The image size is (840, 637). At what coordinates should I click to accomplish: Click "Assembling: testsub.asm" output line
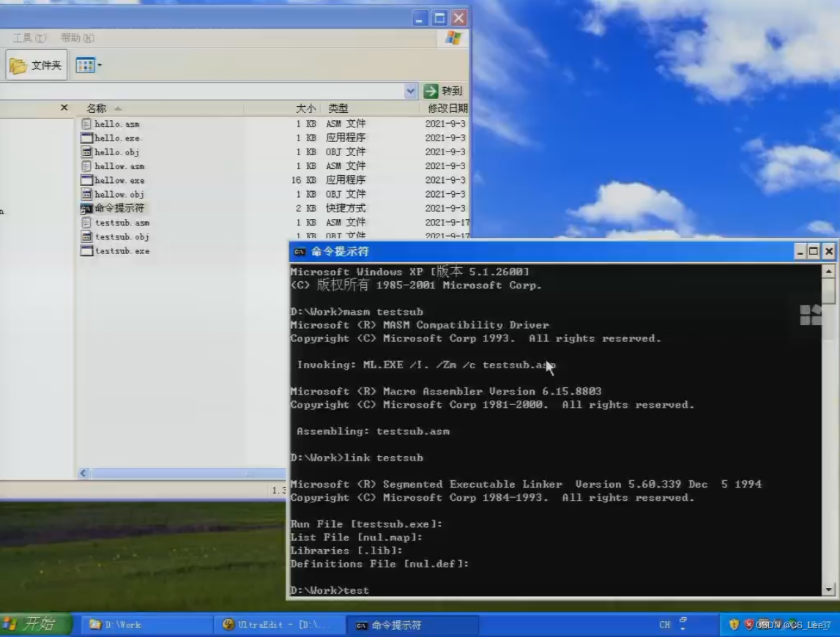(x=373, y=431)
